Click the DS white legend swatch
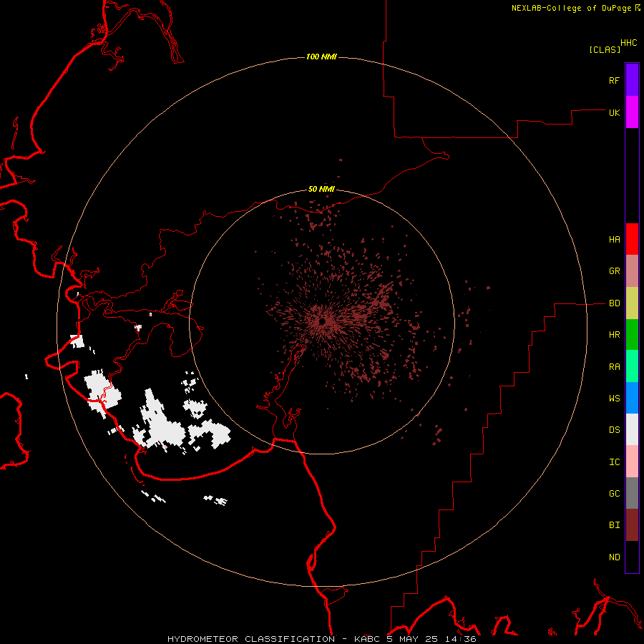Viewport: 644px width, 644px height. [x=632, y=429]
